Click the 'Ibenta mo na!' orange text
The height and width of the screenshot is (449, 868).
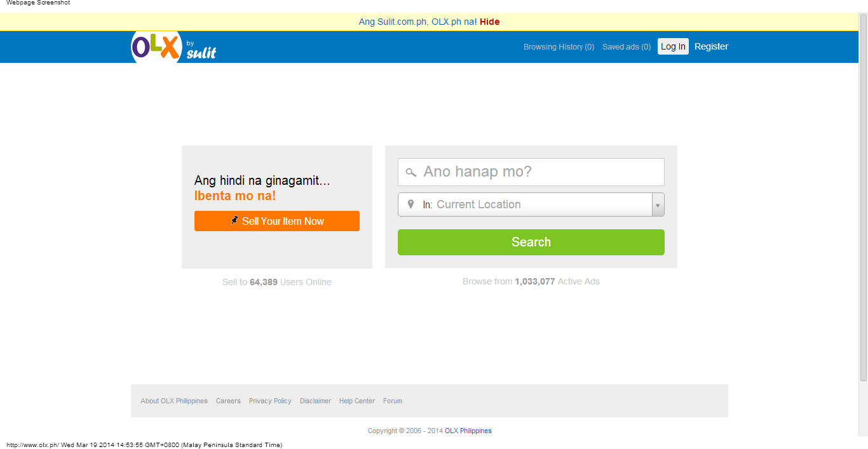pyautogui.click(x=235, y=196)
